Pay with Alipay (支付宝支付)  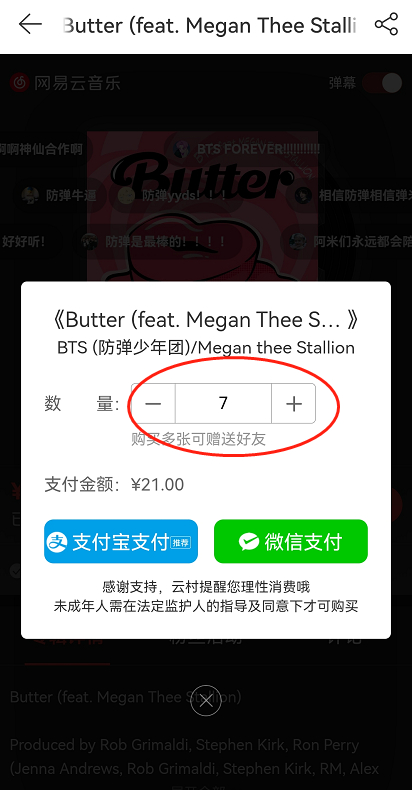[x=121, y=542]
